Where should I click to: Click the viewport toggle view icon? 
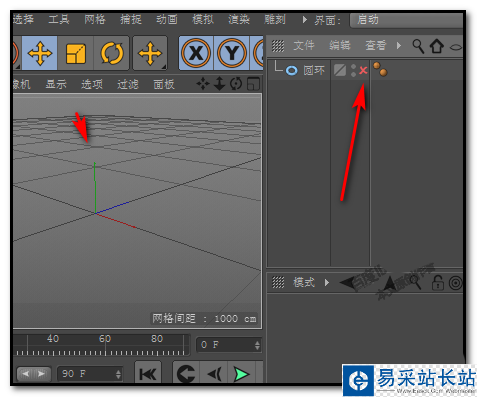coord(253,84)
